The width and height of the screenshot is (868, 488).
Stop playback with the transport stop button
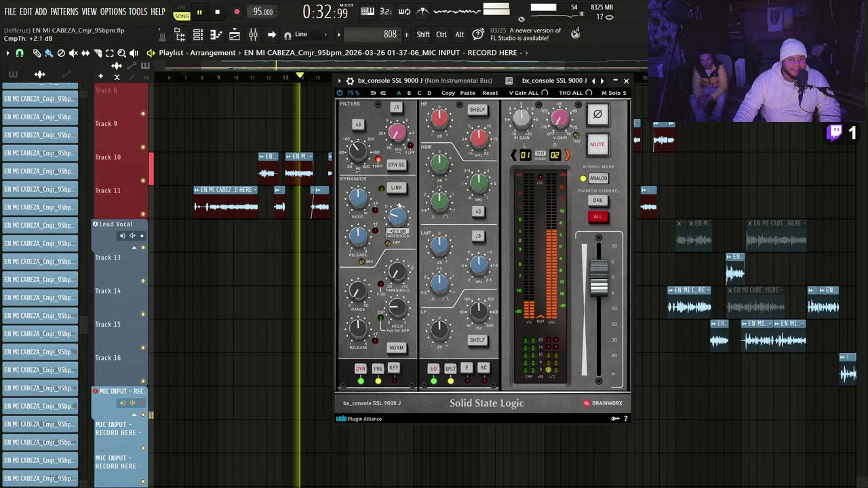click(x=217, y=12)
